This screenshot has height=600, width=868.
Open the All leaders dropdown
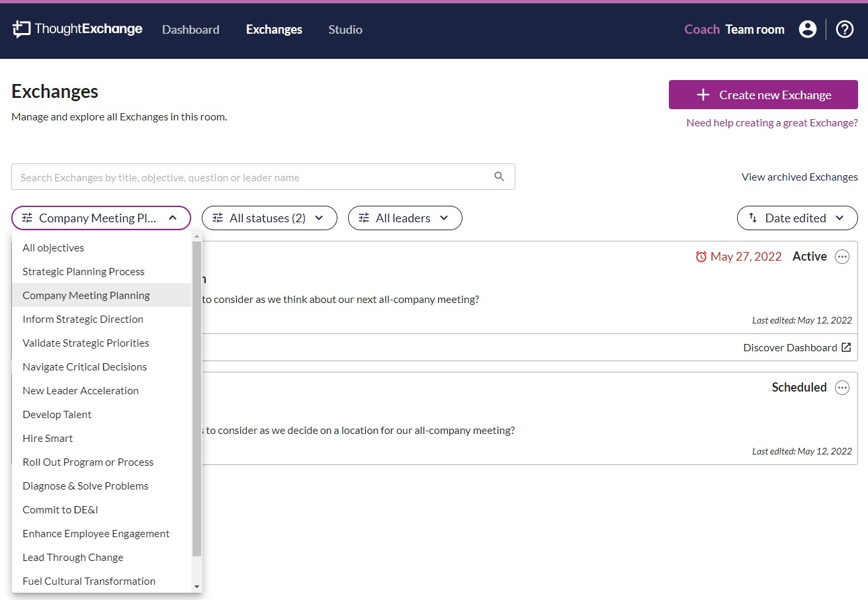click(x=405, y=218)
